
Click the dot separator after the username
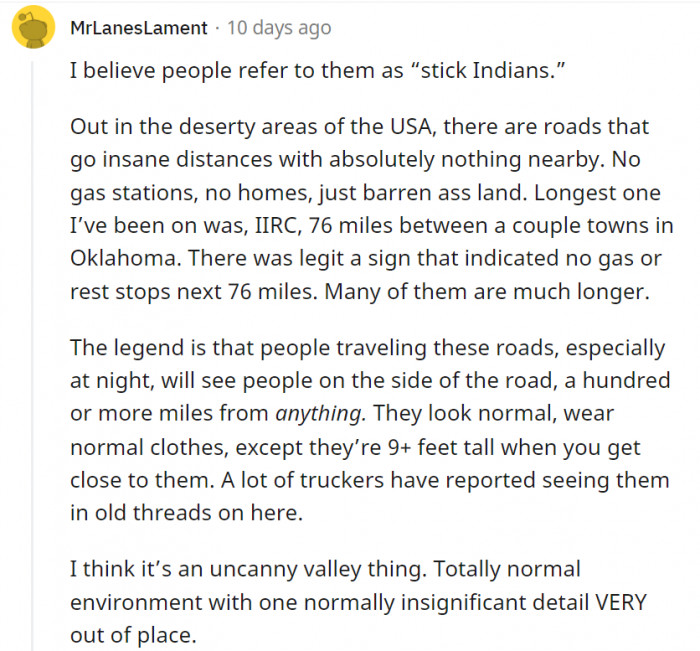[x=217, y=29]
